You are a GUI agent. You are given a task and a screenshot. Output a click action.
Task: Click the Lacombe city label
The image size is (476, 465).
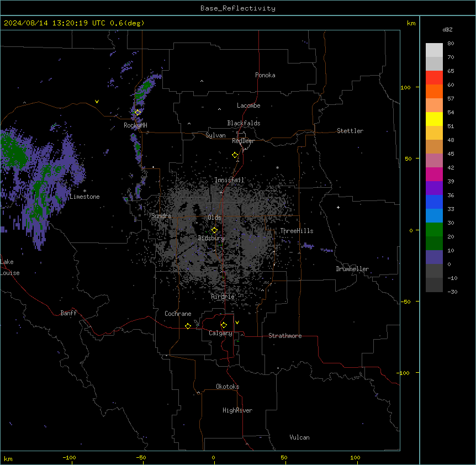coord(248,105)
